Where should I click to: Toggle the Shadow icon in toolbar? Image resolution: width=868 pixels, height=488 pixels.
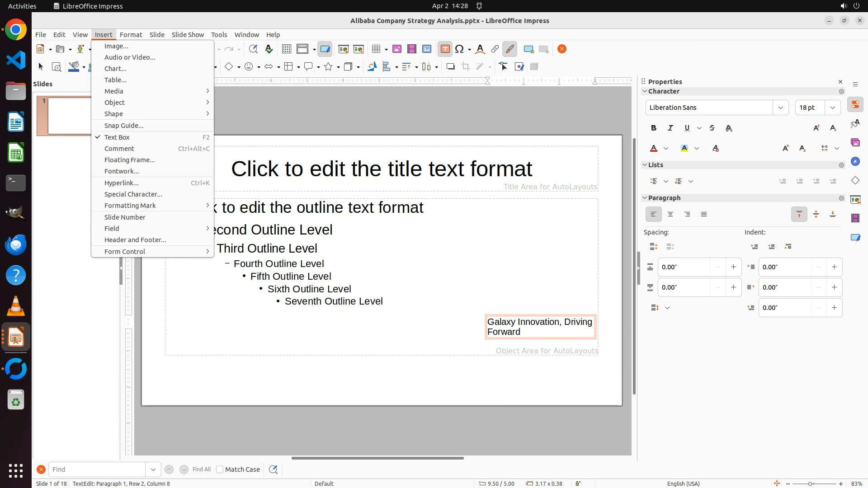(x=450, y=67)
